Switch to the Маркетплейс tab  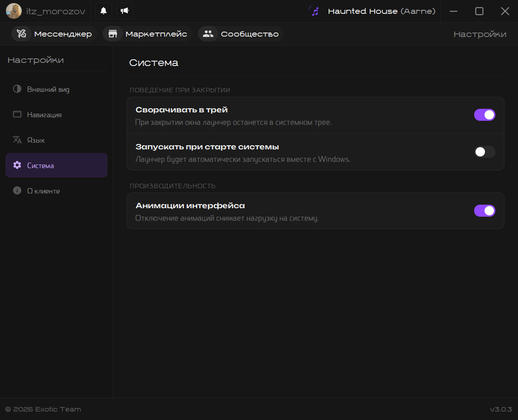(x=148, y=34)
